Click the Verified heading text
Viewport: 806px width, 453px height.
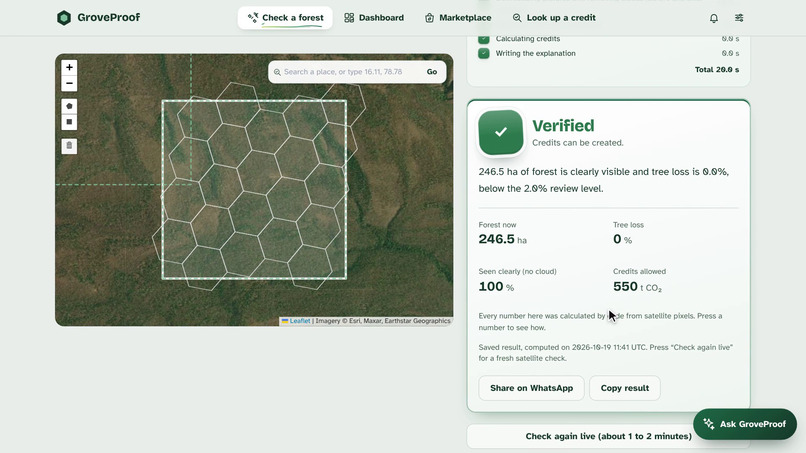coord(563,125)
